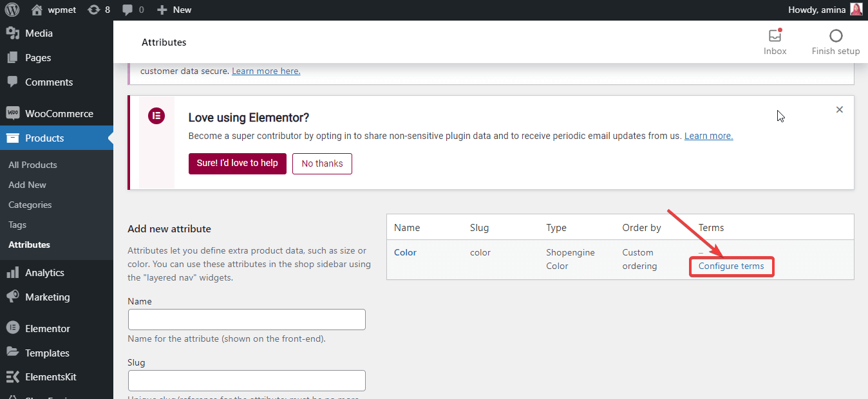This screenshot has width=868, height=399.
Task: Open the updates icon in admin bar
Action: pyautogui.click(x=94, y=10)
